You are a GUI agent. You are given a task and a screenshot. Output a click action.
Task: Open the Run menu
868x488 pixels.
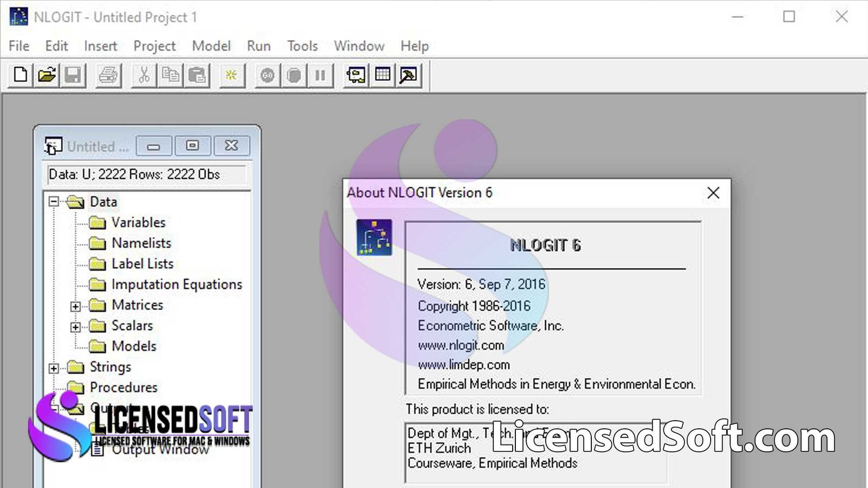pyautogui.click(x=258, y=46)
